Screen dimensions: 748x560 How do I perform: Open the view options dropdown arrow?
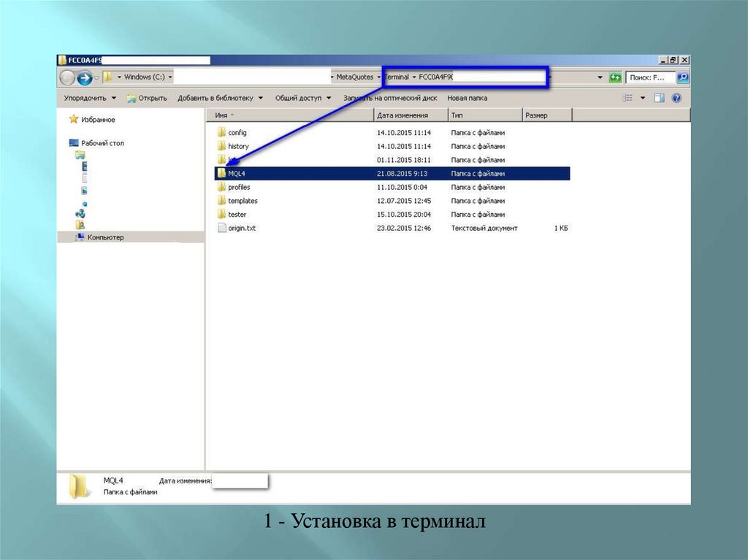tap(642, 98)
